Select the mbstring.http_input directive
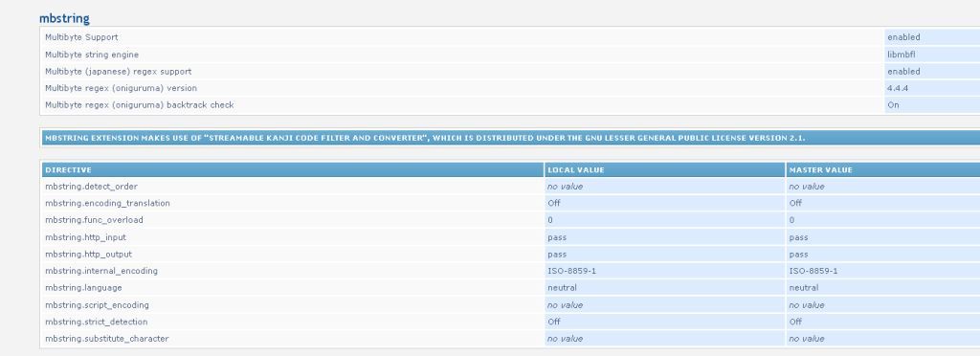 click(x=85, y=237)
